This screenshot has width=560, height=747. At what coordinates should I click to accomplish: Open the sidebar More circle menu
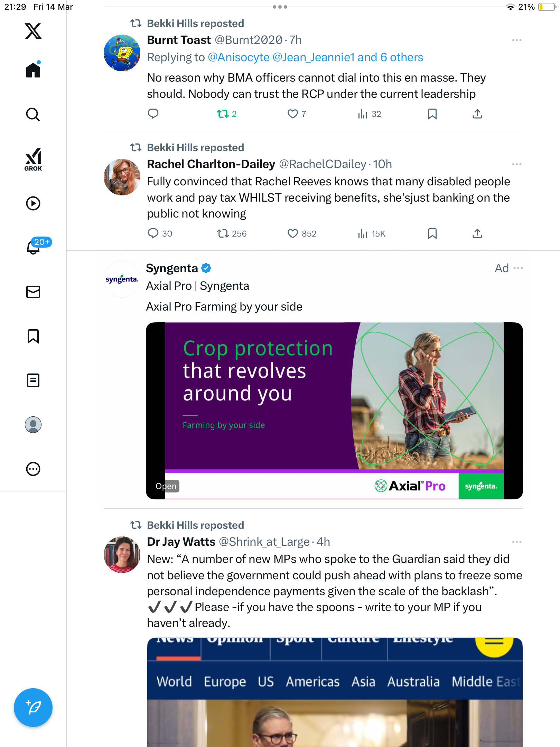(33, 469)
